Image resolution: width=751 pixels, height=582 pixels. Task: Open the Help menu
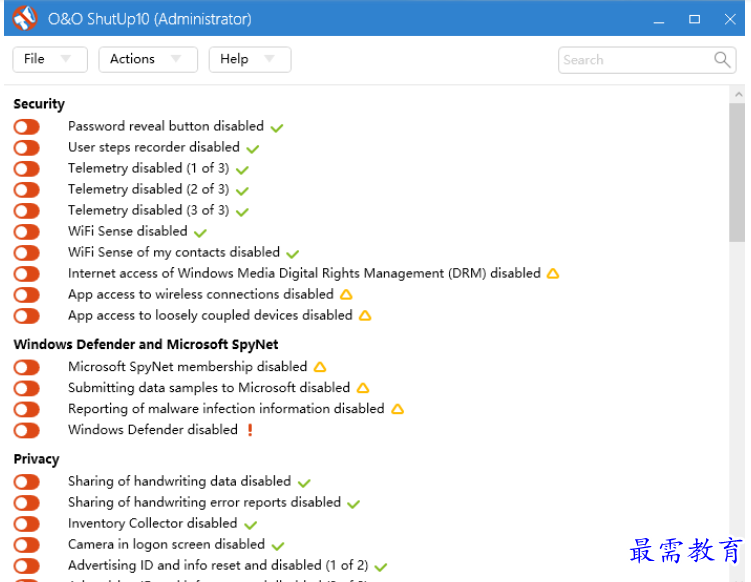250,59
